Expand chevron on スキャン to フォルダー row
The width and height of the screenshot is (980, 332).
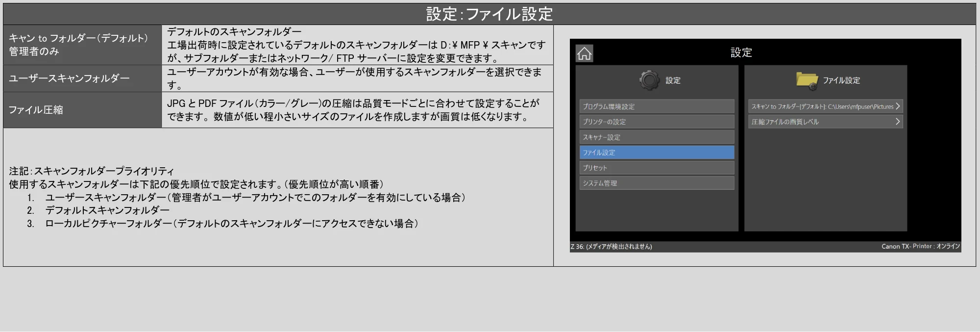click(x=897, y=106)
